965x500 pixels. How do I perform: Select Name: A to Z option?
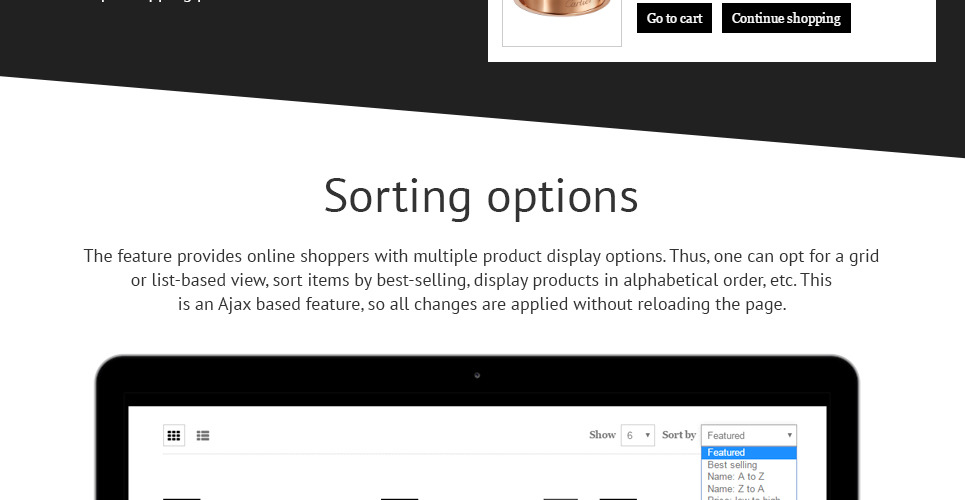[735, 477]
